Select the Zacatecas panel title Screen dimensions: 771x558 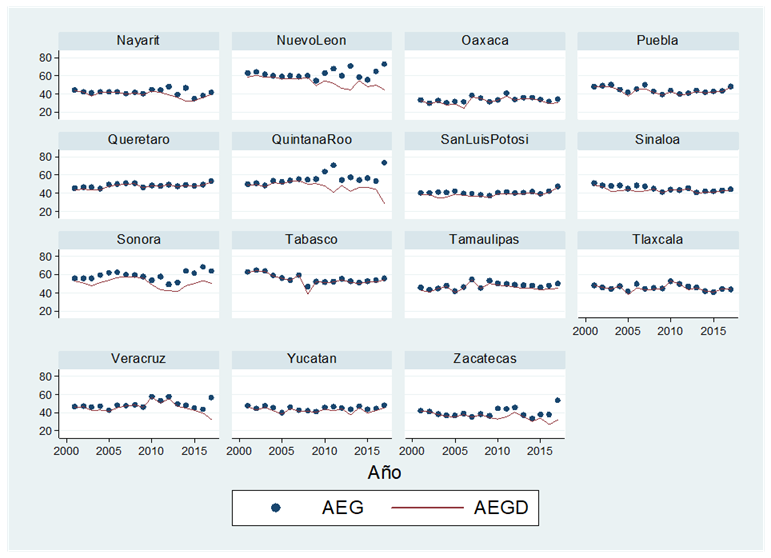click(485, 359)
